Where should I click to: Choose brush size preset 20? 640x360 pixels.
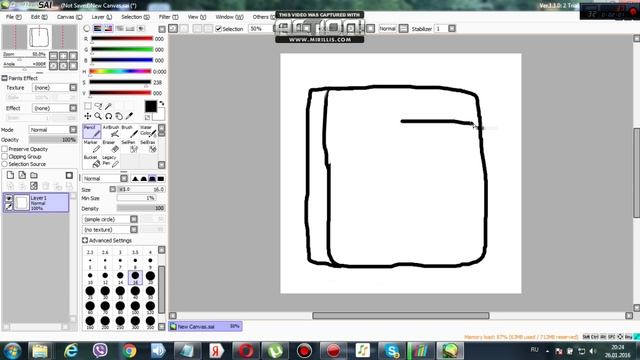[150, 278]
